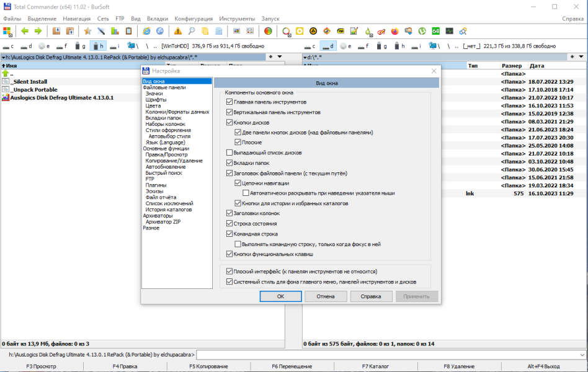
Task: Switch right panel to drive c
Action: pos(310,46)
